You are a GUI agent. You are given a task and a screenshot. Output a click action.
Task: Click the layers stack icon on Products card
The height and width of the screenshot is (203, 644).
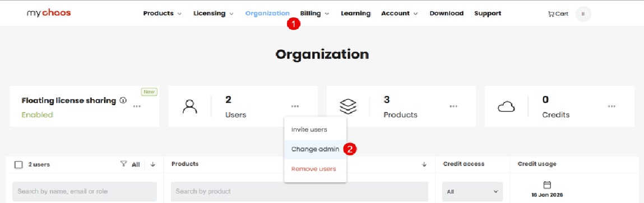(x=348, y=107)
